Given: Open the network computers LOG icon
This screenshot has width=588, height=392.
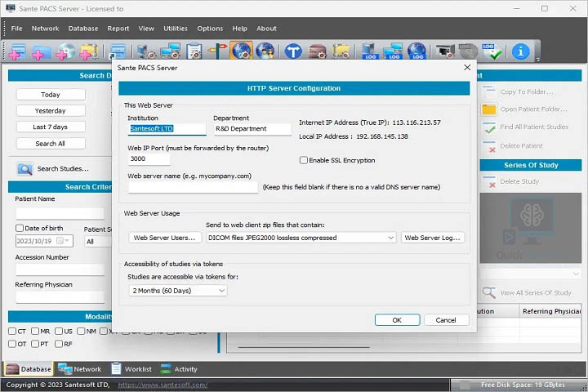Looking at the screenshot, I should pyautogui.click(x=393, y=51).
